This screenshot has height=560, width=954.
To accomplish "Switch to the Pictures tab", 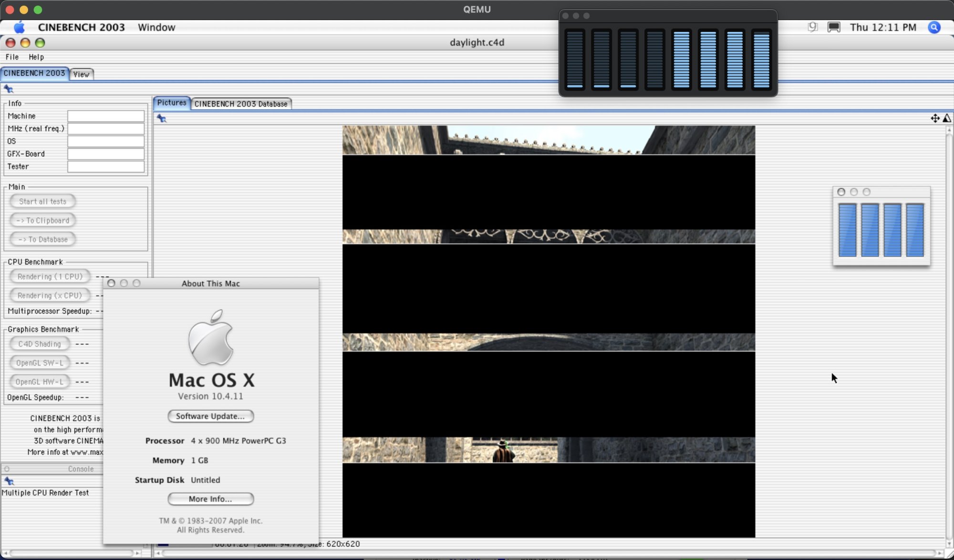I will (x=172, y=103).
